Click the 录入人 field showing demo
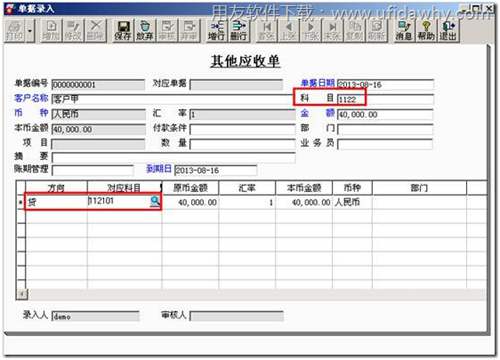500x360 pixels. click(96, 316)
